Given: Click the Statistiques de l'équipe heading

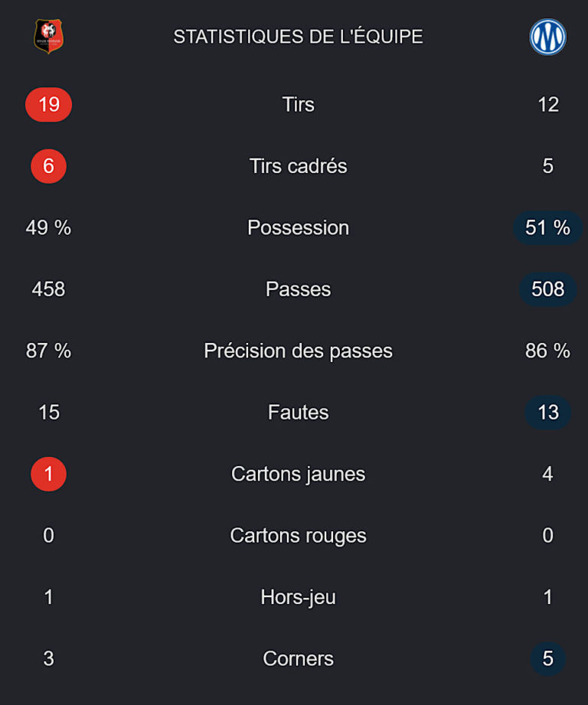Looking at the screenshot, I should 298,37.
